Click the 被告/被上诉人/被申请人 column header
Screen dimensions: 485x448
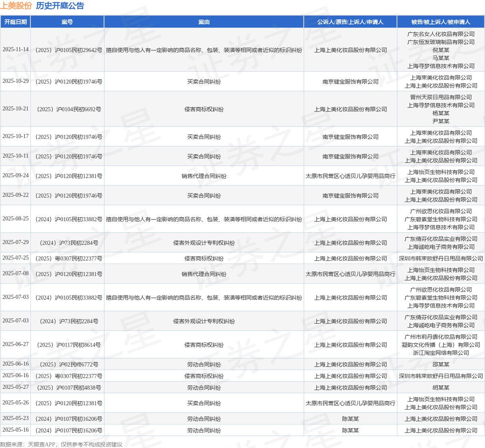click(441, 22)
